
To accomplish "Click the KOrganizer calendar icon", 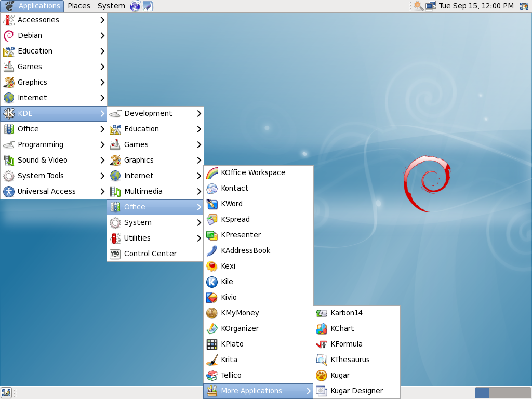I will coord(212,329).
